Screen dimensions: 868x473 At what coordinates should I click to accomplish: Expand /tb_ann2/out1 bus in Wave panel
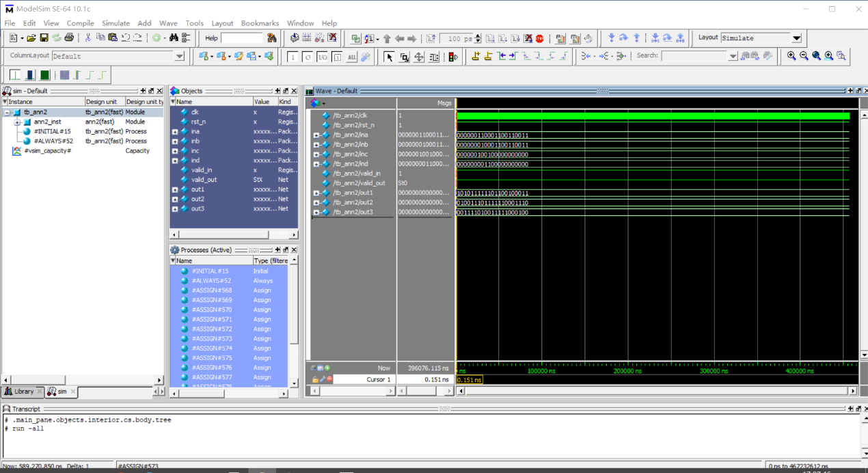(x=316, y=193)
